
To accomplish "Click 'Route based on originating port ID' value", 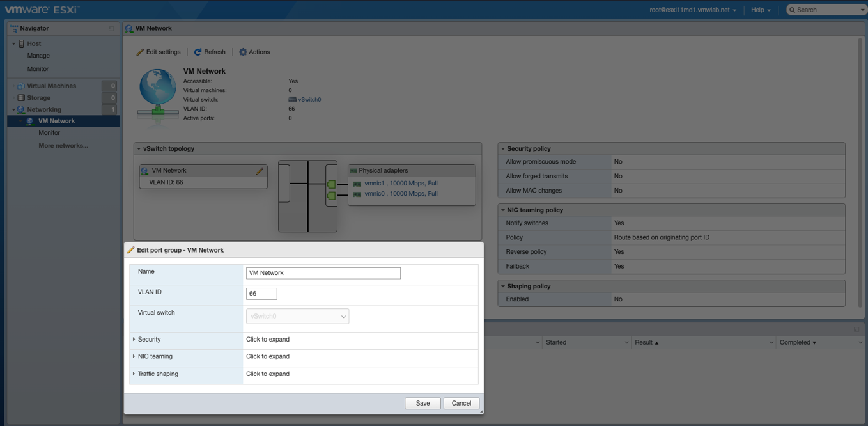I will (x=662, y=237).
